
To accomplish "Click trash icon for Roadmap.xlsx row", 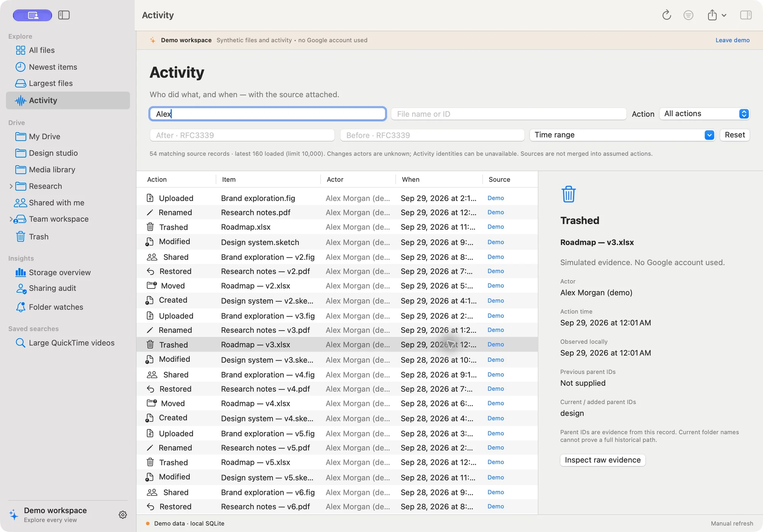I will pos(150,227).
